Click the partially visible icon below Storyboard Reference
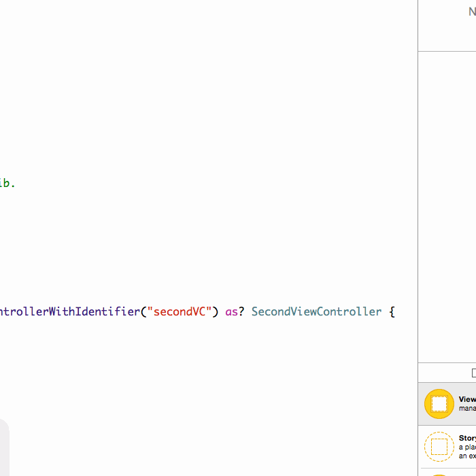476x476 pixels. [x=439, y=474]
